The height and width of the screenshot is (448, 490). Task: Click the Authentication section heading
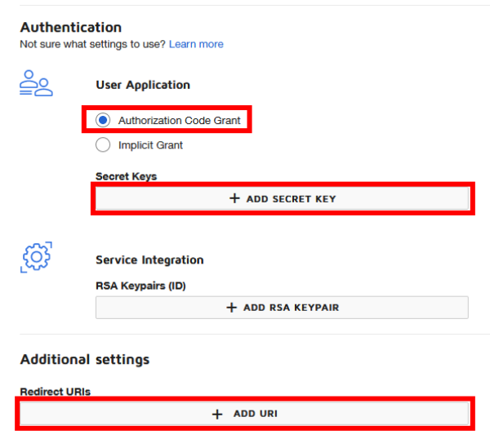click(71, 28)
